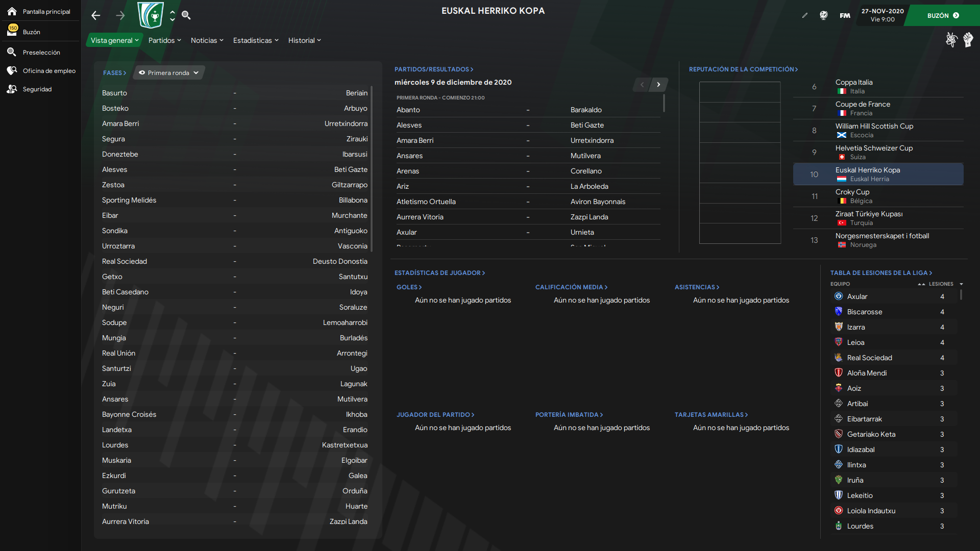Click the Aloña Mendi club crest
The image size is (980, 551).
tap(839, 372)
